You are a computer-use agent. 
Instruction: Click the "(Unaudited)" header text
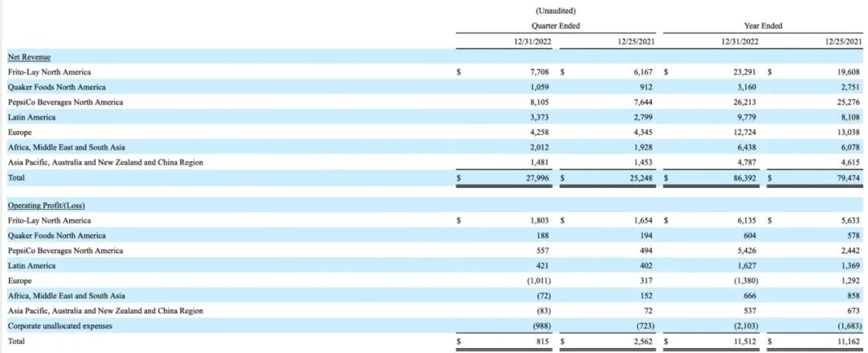(556, 11)
